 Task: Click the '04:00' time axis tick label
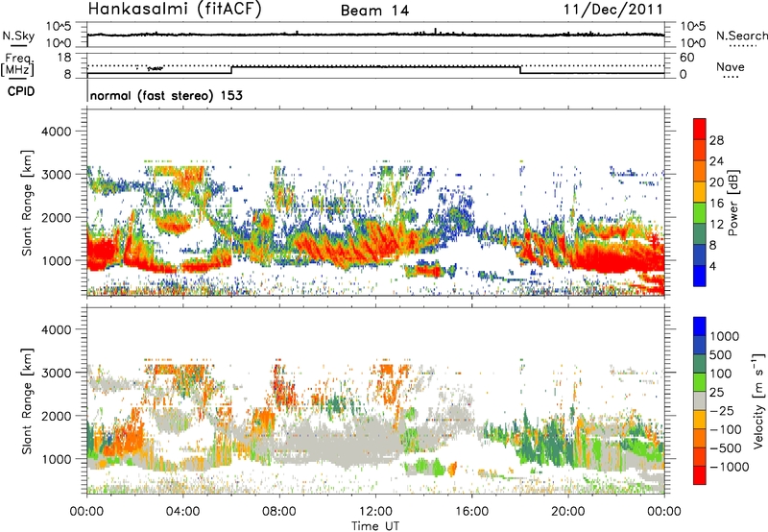(182, 512)
